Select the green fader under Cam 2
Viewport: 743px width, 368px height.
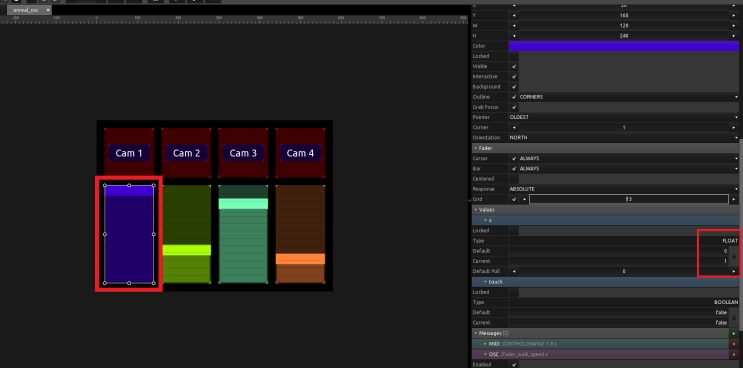click(186, 234)
